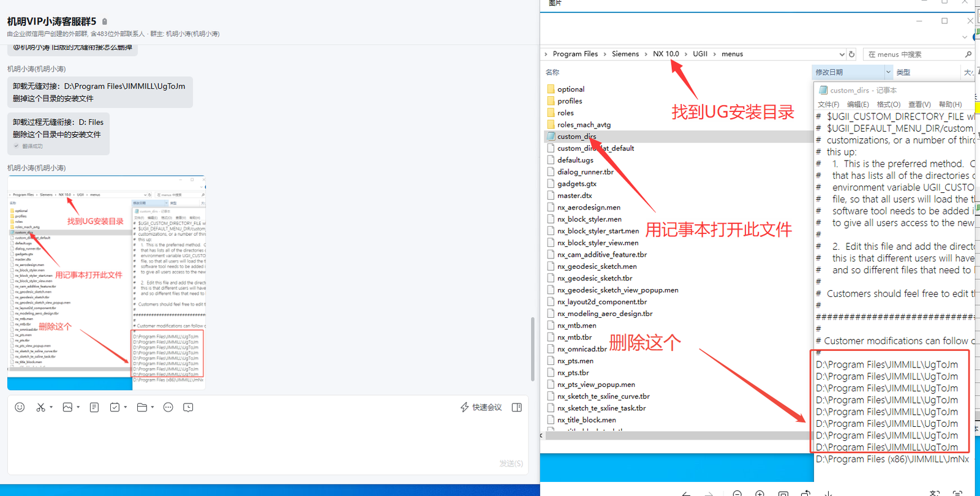Click the document note icon in chat toolbar
The height and width of the screenshot is (496, 980).
point(94,407)
